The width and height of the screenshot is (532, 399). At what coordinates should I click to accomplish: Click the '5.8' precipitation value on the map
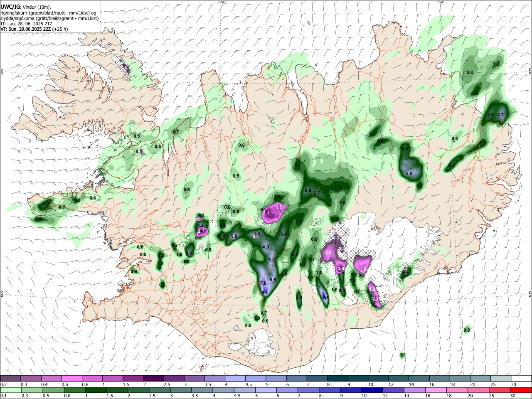pos(234,236)
